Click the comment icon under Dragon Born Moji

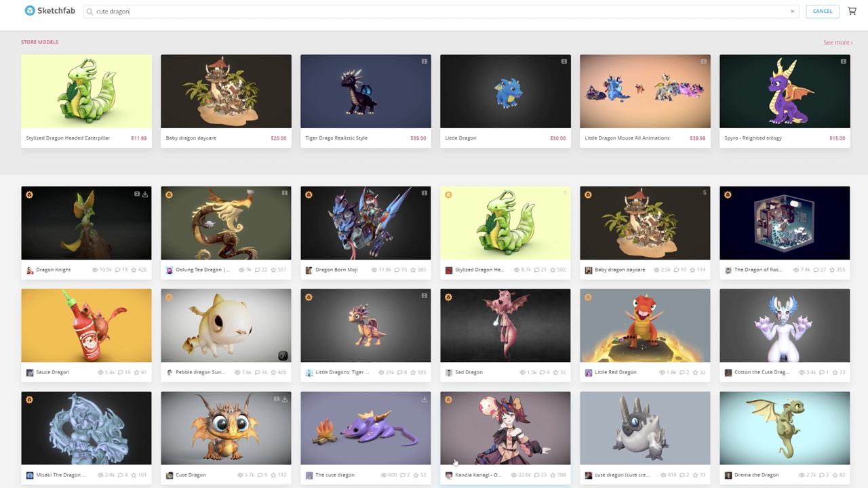pyautogui.click(x=398, y=270)
